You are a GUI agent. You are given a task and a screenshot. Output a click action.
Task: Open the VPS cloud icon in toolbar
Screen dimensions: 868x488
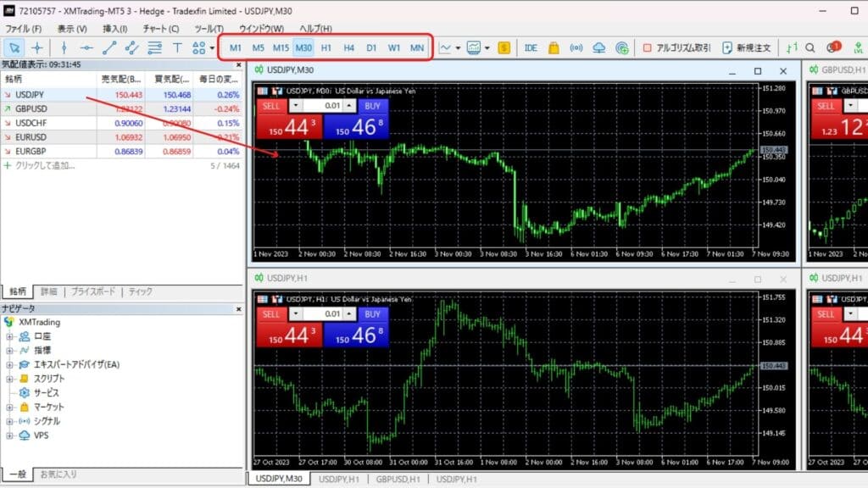point(599,48)
